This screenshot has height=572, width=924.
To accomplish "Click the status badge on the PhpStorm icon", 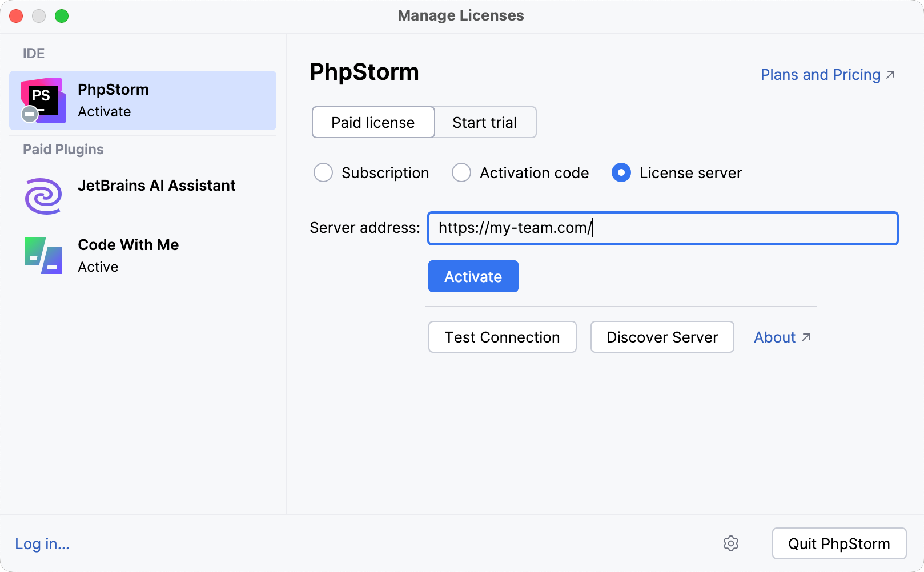I will pos(29,114).
